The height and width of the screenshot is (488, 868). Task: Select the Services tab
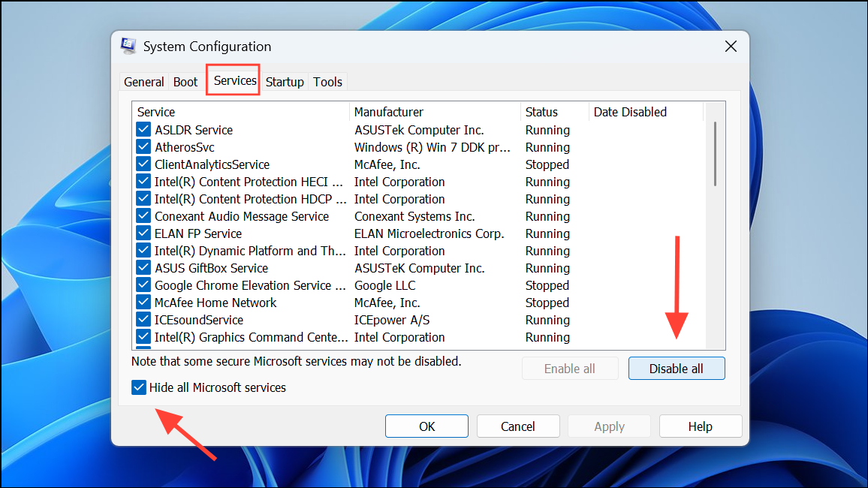pyautogui.click(x=235, y=81)
